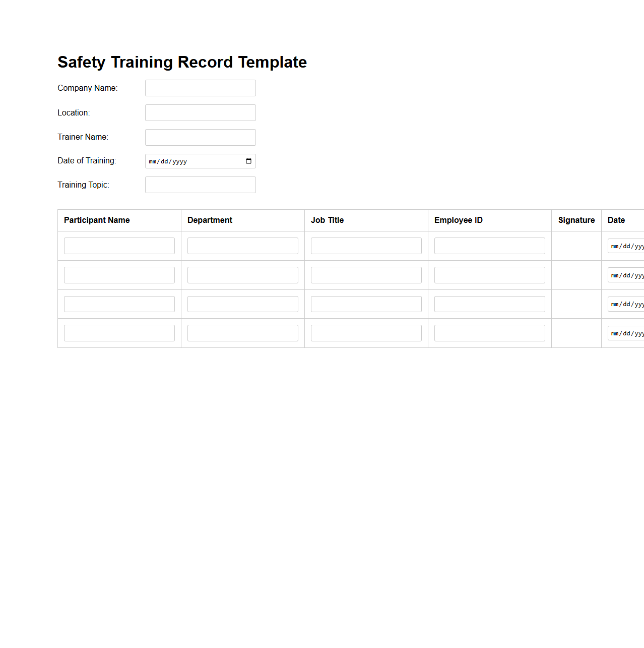Screen dimensions: 644x648
Task: Click the first row Date field
Action: (625, 246)
